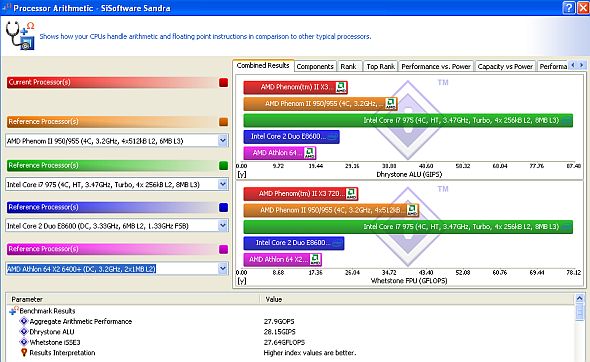Viewport: 590px width, 362px height.
Task: Click the diamond icon beside Whetstone iSSE3
Action: click(x=24, y=342)
